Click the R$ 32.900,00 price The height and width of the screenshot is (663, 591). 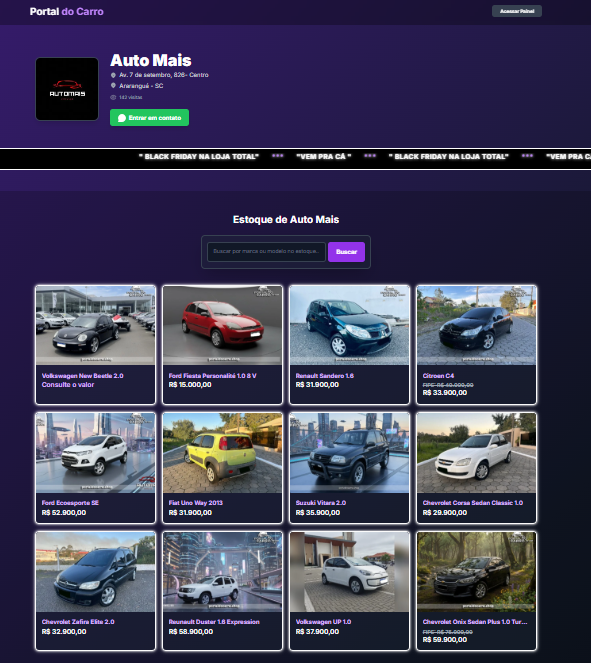tap(64, 631)
